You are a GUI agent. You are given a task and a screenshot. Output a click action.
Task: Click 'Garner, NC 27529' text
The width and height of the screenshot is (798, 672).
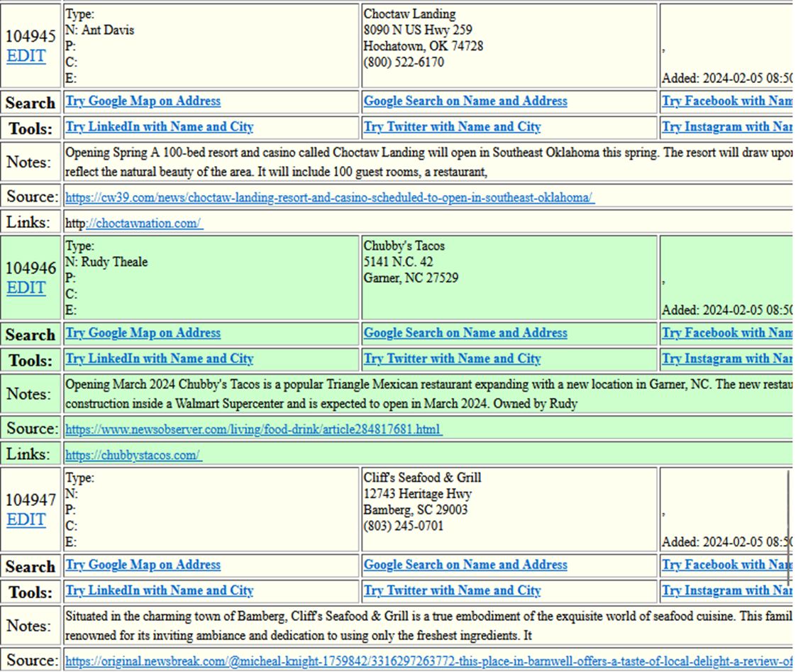coord(411,278)
